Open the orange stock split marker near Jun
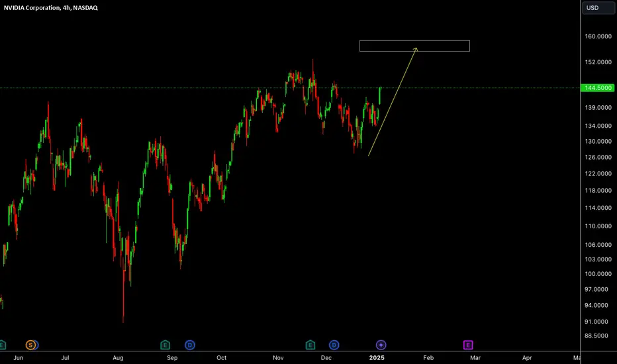Screen dimensions: 617x364 tap(30, 345)
